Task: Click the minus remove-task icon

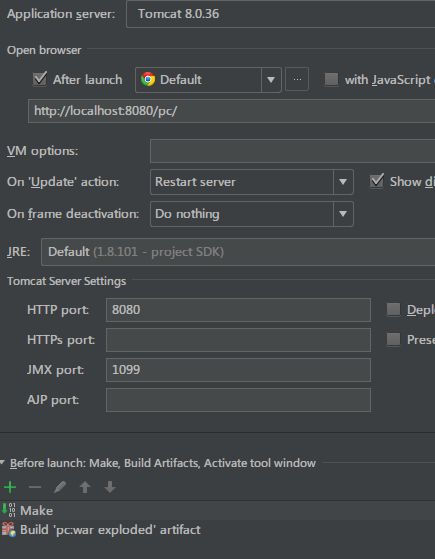Action: [x=35, y=487]
